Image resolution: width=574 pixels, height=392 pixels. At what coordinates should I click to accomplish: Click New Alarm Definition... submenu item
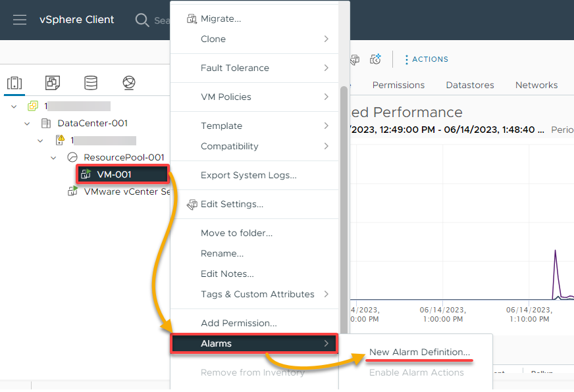tap(419, 352)
